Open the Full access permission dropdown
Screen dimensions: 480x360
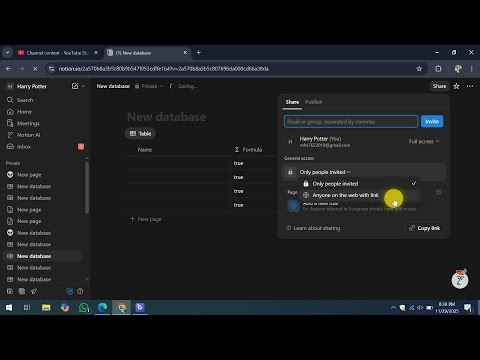pyautogui.click(x=424, y=141)
